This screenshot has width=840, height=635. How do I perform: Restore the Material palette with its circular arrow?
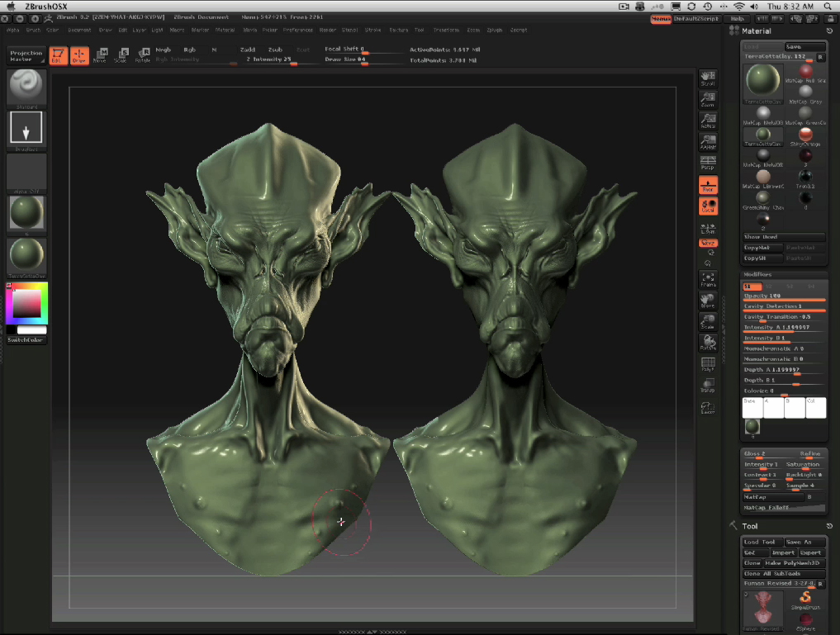coord(829,31)
